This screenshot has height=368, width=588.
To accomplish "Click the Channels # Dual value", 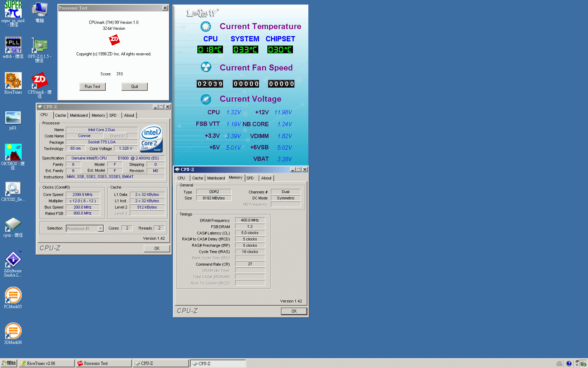I will [286, 192].
